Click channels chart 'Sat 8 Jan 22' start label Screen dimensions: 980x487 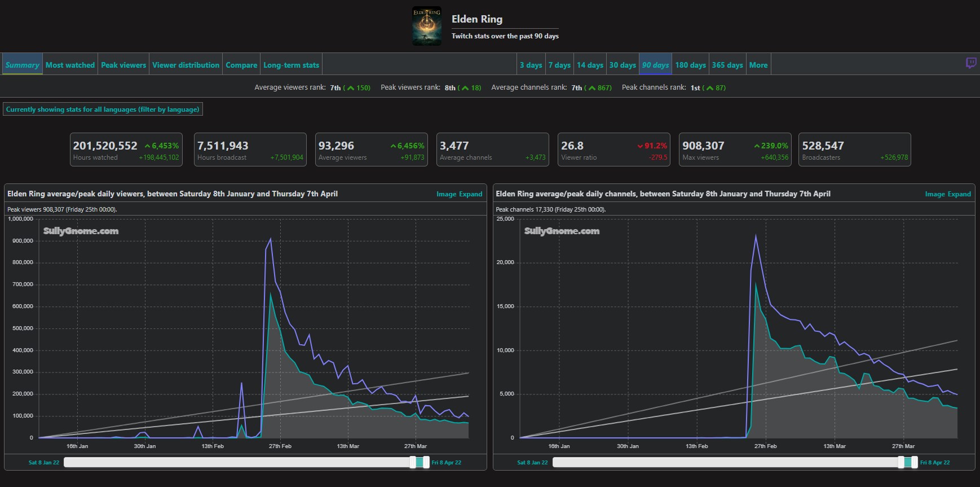pos(532,463)
